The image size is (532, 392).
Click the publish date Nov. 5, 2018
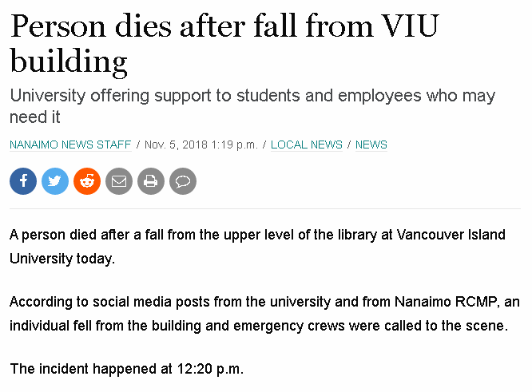point(176,145)
